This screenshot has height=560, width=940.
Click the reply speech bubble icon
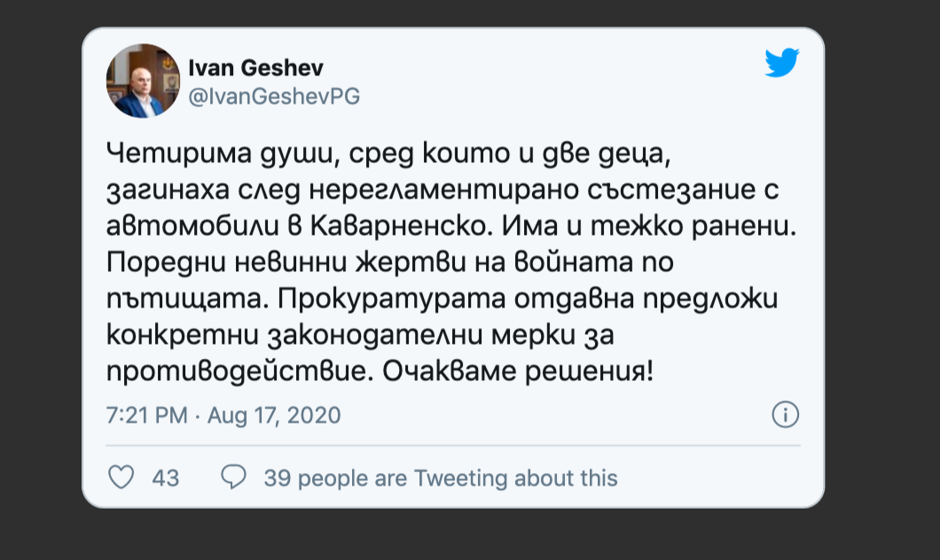pyautogui.click(x=233, y=478)
